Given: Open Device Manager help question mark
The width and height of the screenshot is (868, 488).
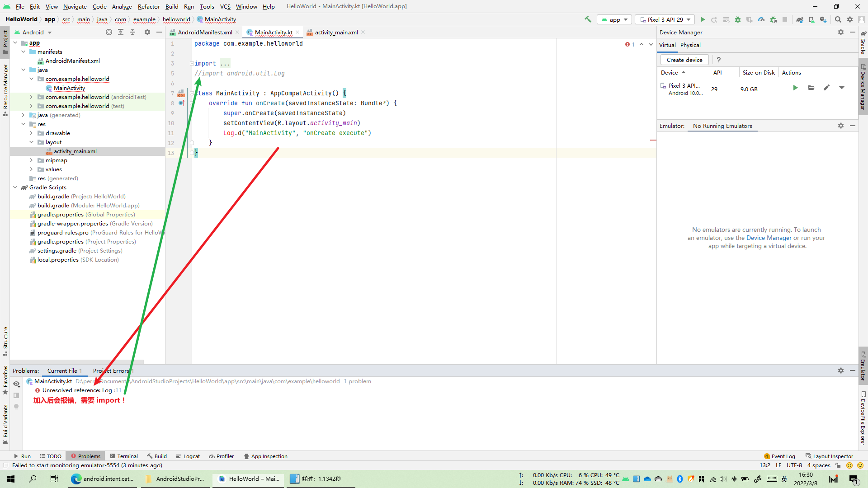Looking at the screenshot, I should [x=719, y=60].
